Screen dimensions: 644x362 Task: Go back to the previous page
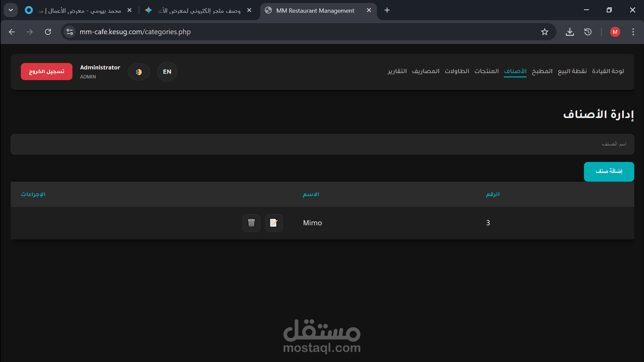(12, 32)
